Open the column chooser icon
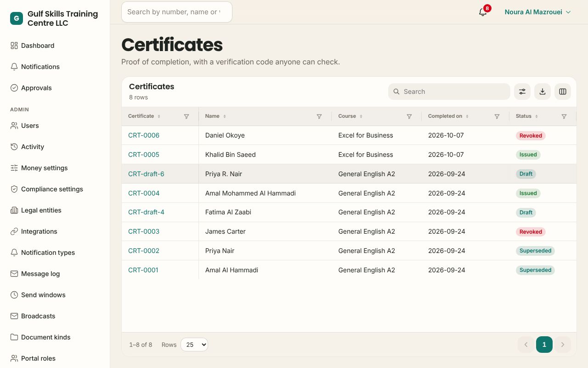This screenshot has width=588, height=368. (563, 92)
